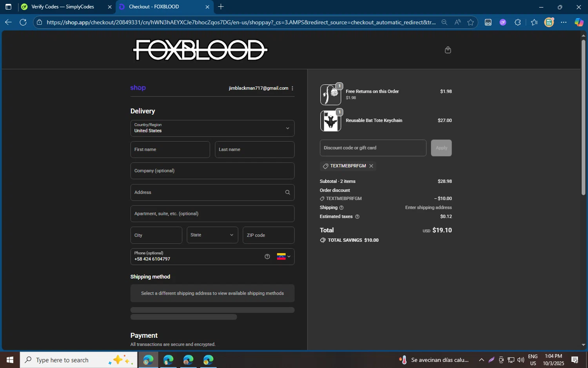Click the Shop Pay logo
Image resolution: width=588 pixels, height=368 pixels.
(138, 88)
